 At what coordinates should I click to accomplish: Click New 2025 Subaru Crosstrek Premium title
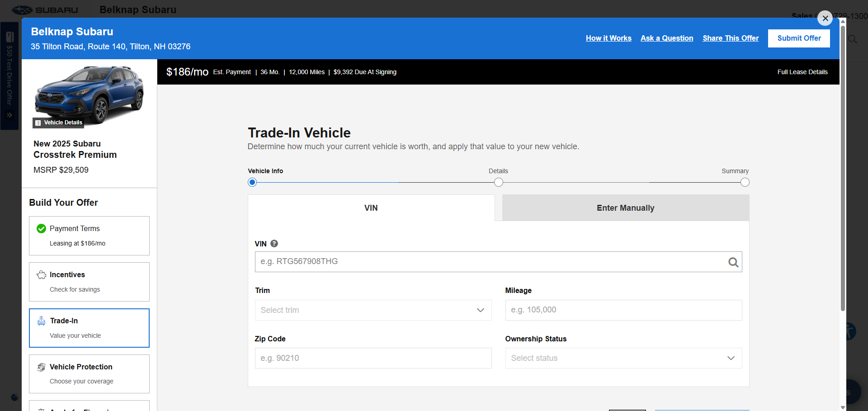(x=75, y=149)
